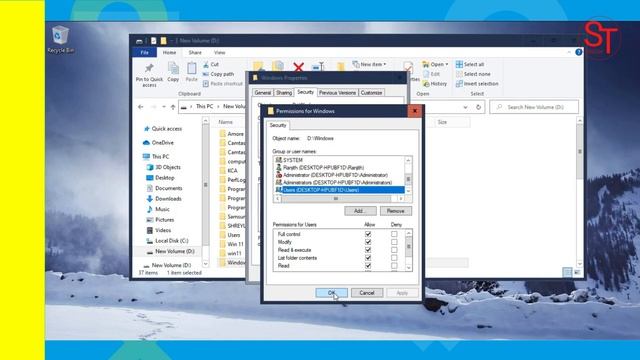Viewport: 640px width, 360px height.
Task: Click Invert selection in the ribbon
Action: pyautogui.click(x=477, y=84)
